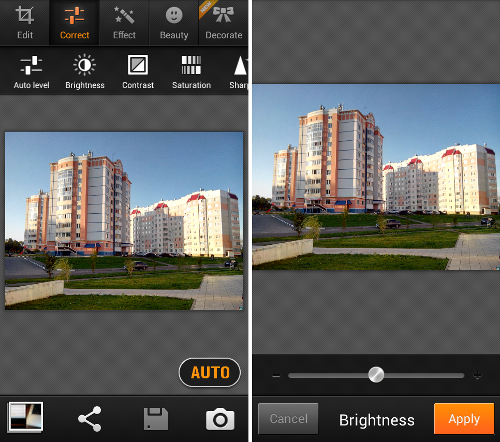This screenshot has height=442, width=500.
Task: Open the Edit crop tab
Action: coord(25,23)
